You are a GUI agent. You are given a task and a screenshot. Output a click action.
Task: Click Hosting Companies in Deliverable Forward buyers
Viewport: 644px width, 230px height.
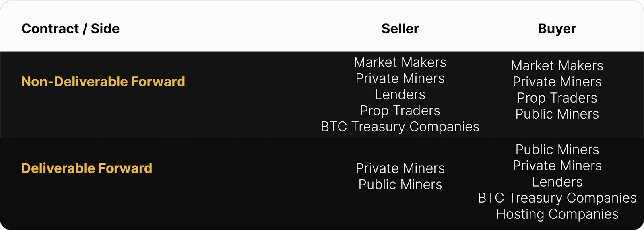tap(557, 214)
